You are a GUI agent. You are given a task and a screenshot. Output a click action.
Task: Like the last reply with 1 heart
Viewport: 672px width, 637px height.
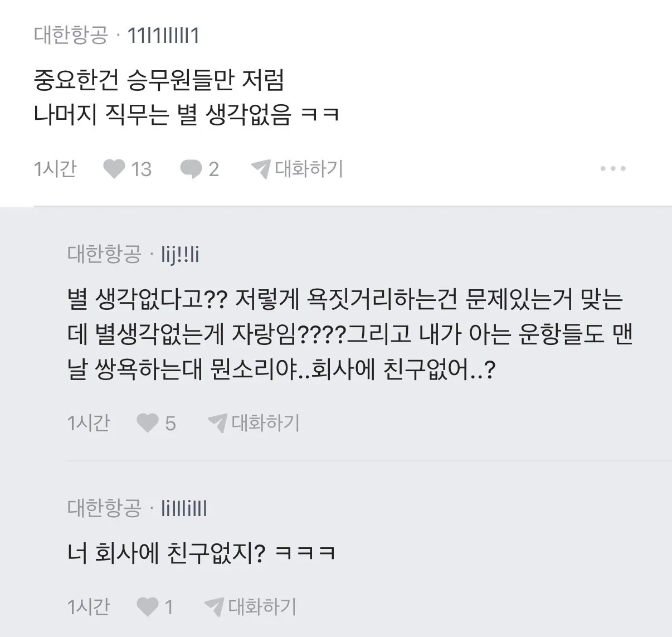(148, 606)
